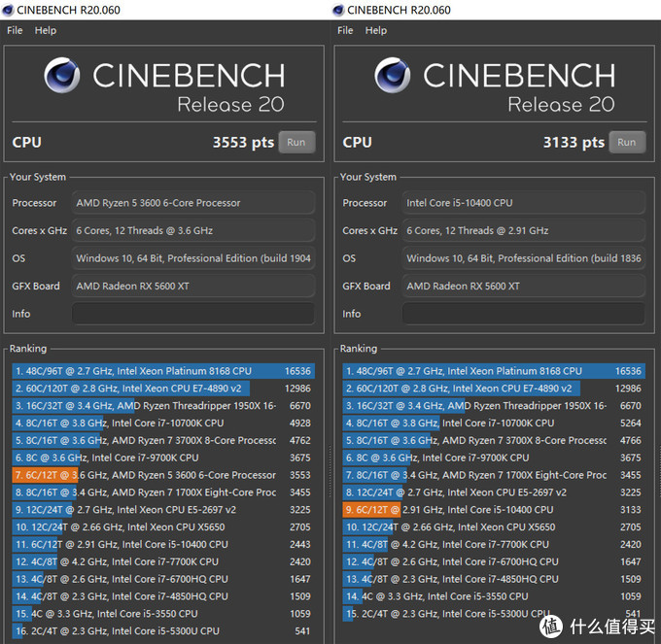Open File menu in the Ryzen 3600 window
The image size is (661, 644).
pos(15,30)
